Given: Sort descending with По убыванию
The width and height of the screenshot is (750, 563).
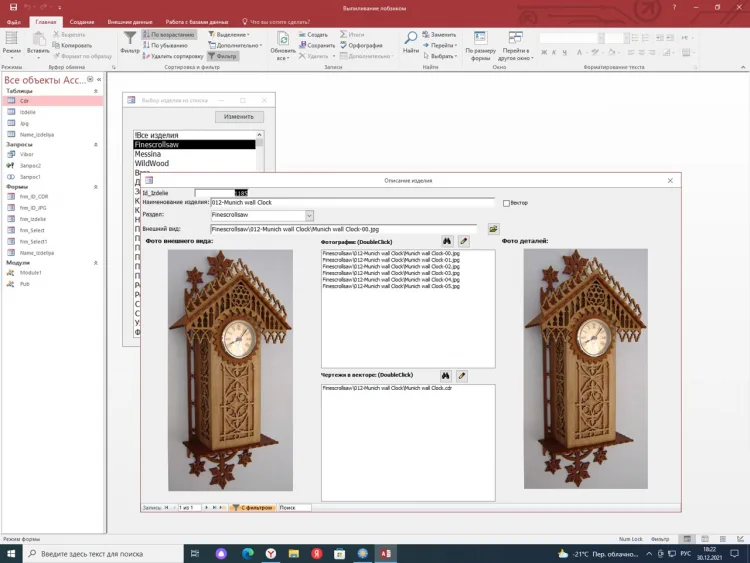Looking at the screenshot, I should click(165, 45).
